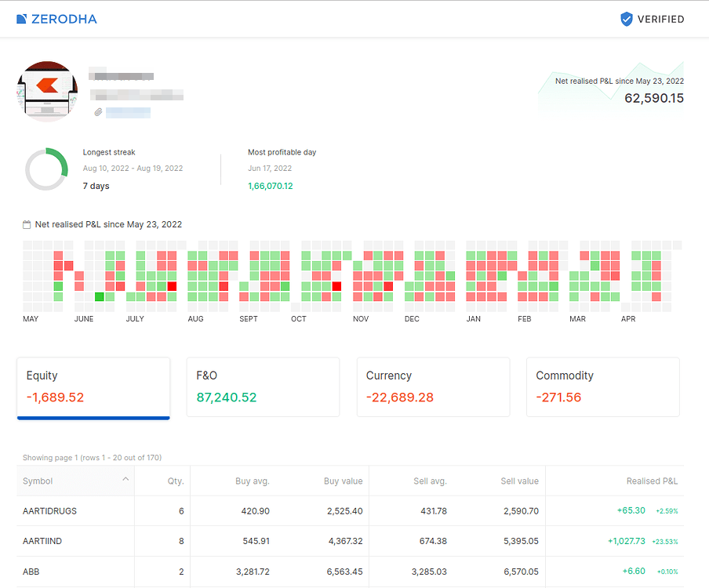Switch to the F&O segment tab
The width and height of the screenshot is (709, 588).
pos(263,387)
